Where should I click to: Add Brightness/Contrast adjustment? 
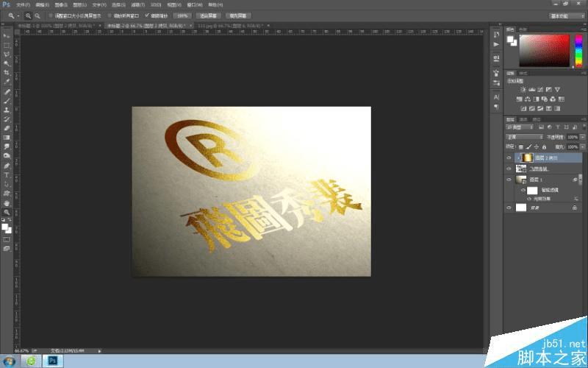(523, 89)
